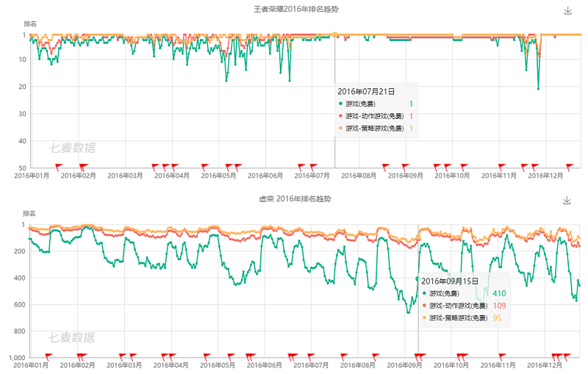Click 游戏-动作游戏(免费) in the 09月15日 tooltip
The image size is (588, 374).
tap(458, 306)
